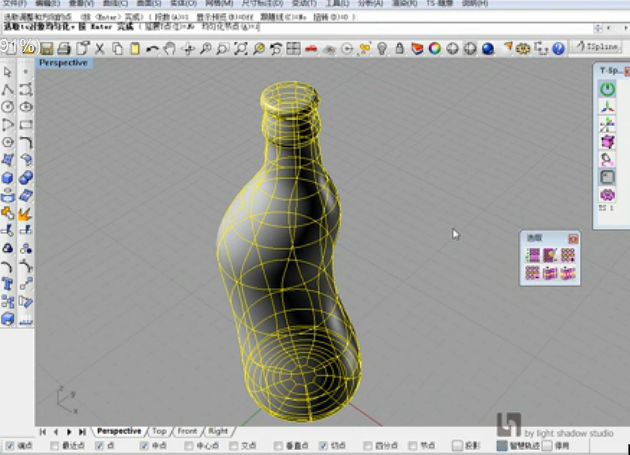Switch to the Top viewport tab
The width and height of the screenshot is (630, 455).
159,431
